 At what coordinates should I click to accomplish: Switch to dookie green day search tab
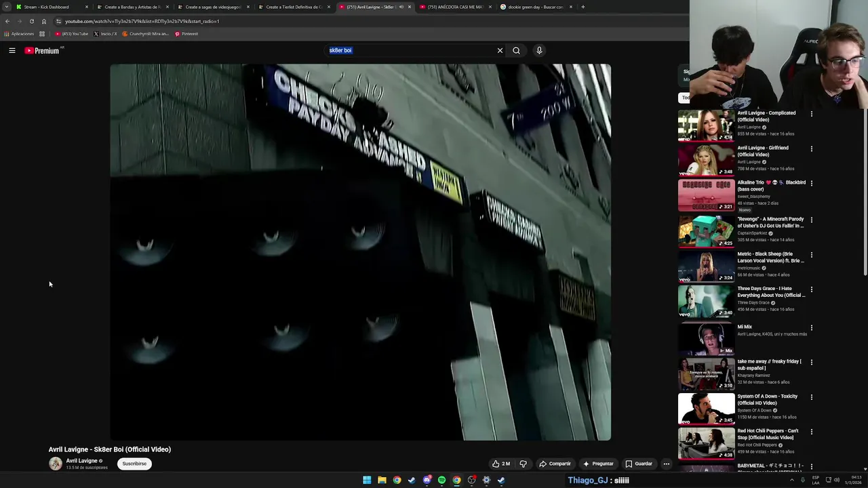pos(536,7)
